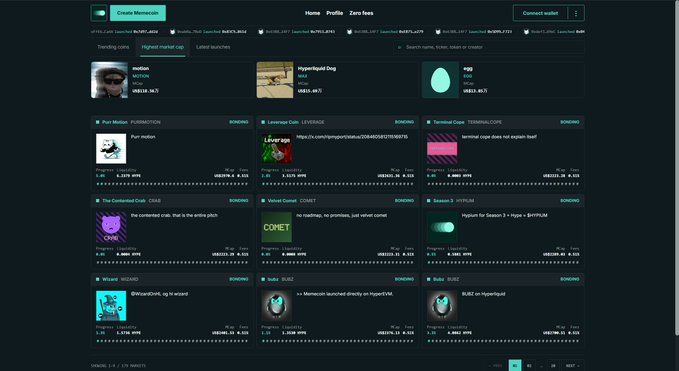Open the penguin image with Memecoin launched description
The height and width of the screenshot is (371, 679).
pyautogui.click(x=276, y=306)
